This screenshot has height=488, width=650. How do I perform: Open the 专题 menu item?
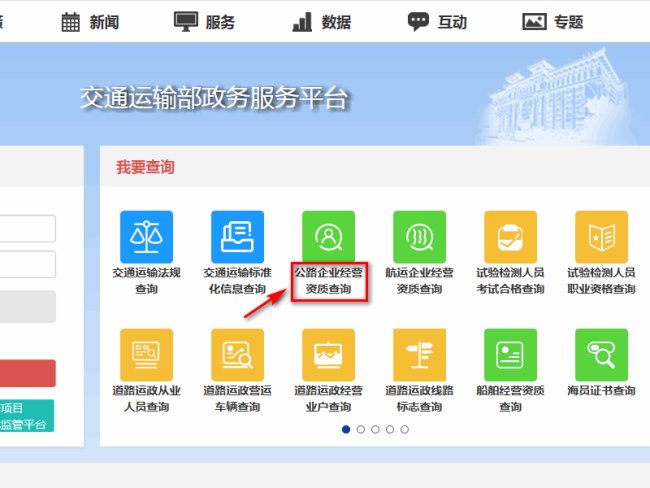pos(568,22)
